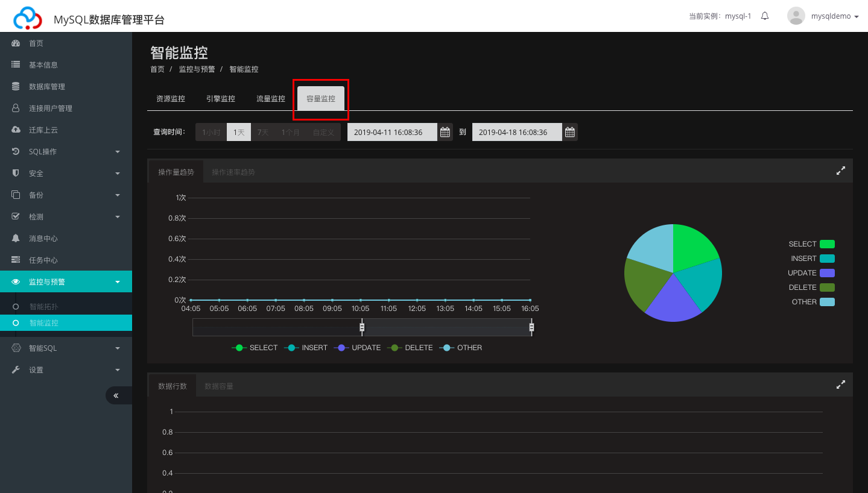Click the 连接用户管理 user icon
This screenshot has width=868, height=493.
(x=16, y=108)
